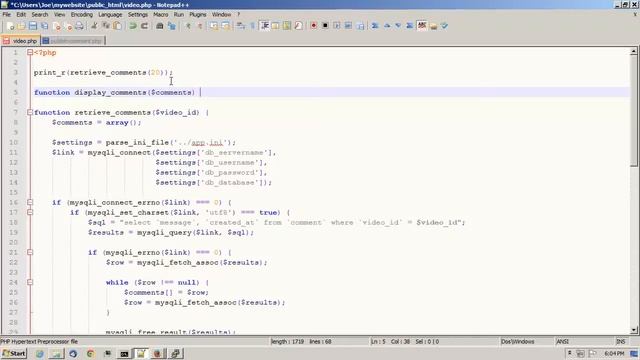Image resolution: width=640 pixels, height=360 pixels.
Task: Open the Plugins menu
Action: (198, 14)
